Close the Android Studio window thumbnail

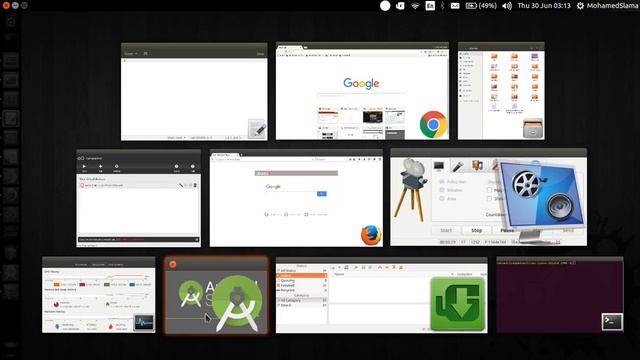click(173, 264)
